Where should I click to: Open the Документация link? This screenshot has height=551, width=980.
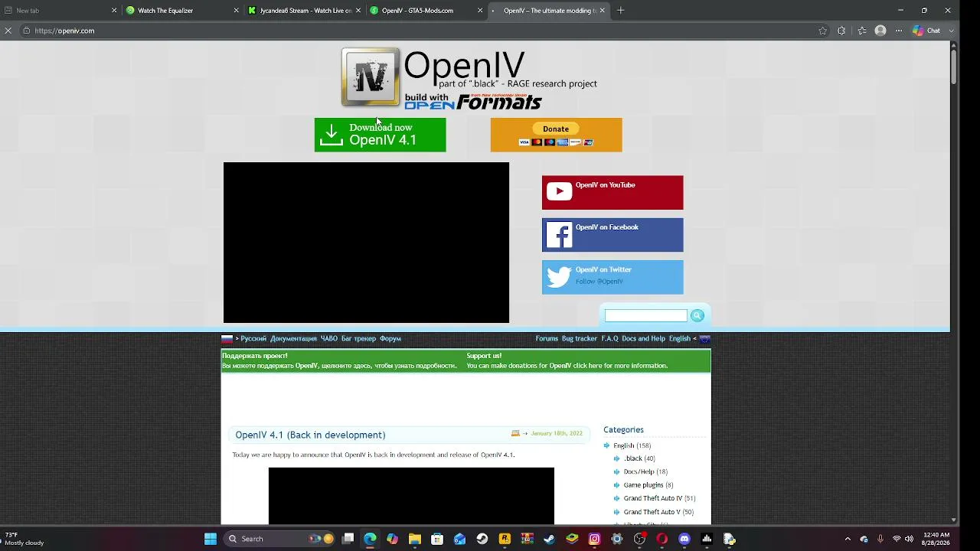293,338
